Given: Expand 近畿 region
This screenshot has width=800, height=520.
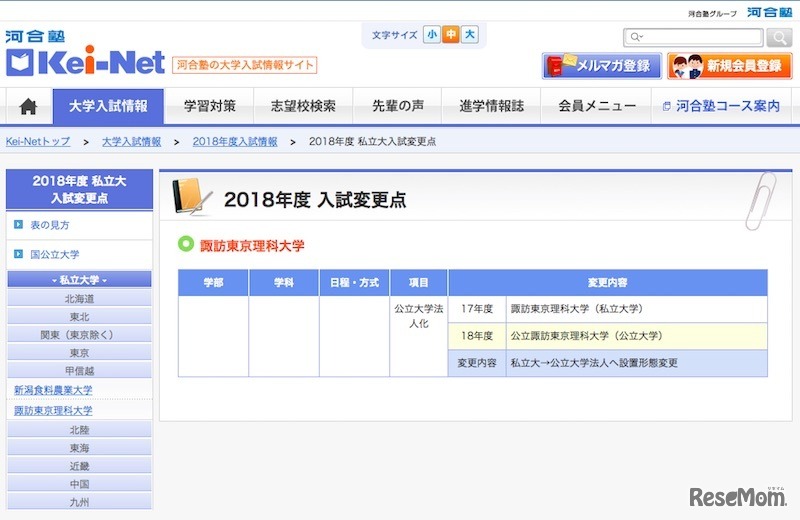Looking at the screenshot, I should 80,466.
